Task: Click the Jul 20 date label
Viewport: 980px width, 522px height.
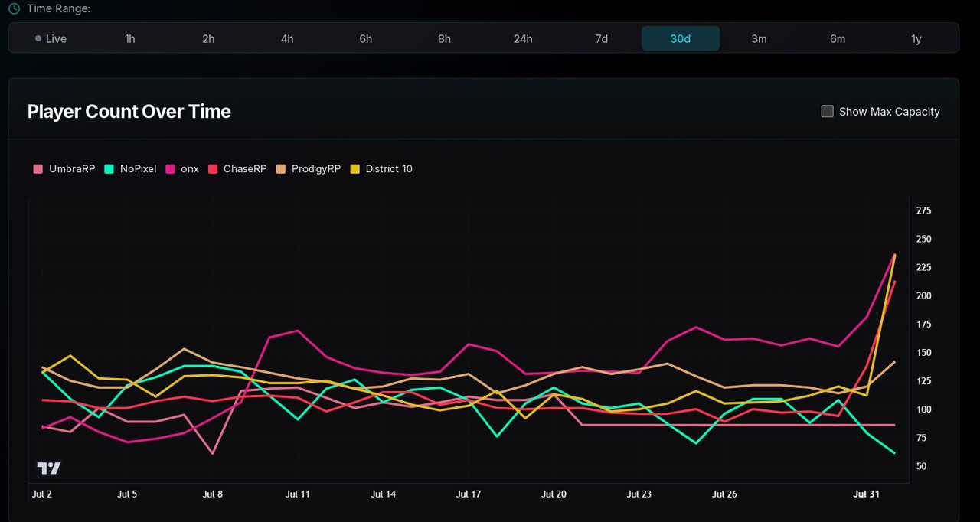Action: point(554,494)
